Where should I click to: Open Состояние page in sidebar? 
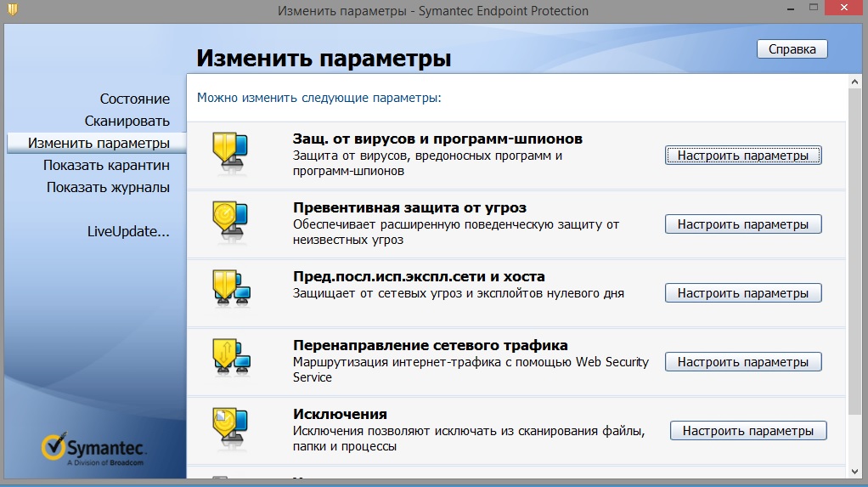[134, 99]
